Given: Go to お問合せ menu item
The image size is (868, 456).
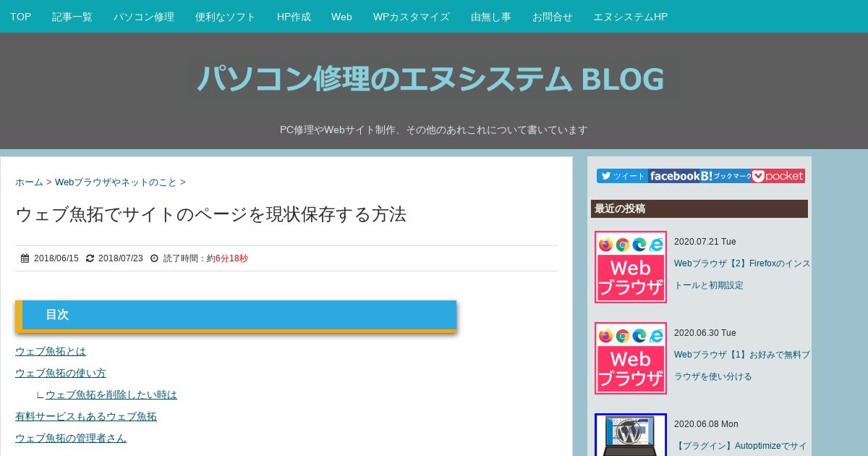Looking at the screenshot, I should [x=553, y=17].
